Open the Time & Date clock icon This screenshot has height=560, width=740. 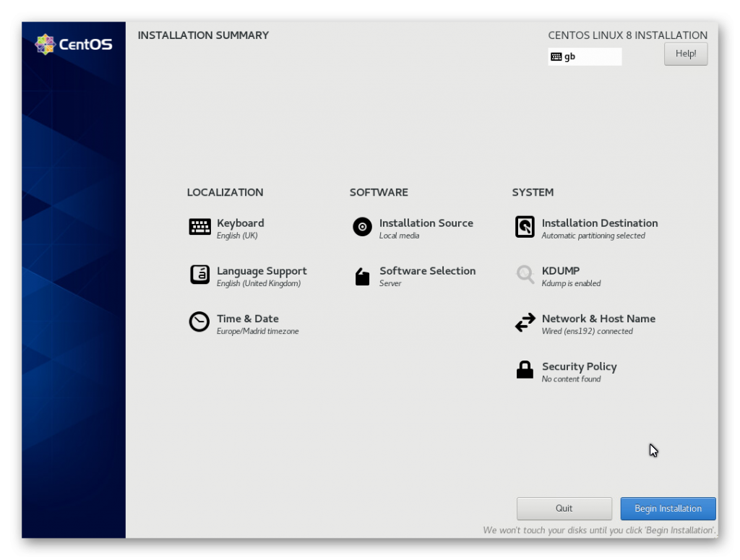199,322
